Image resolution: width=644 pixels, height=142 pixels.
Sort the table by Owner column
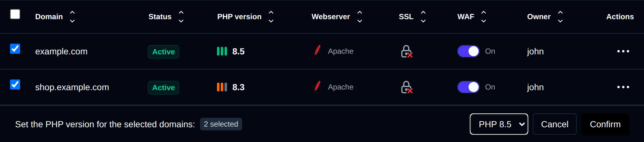click(x=560, y=17)
